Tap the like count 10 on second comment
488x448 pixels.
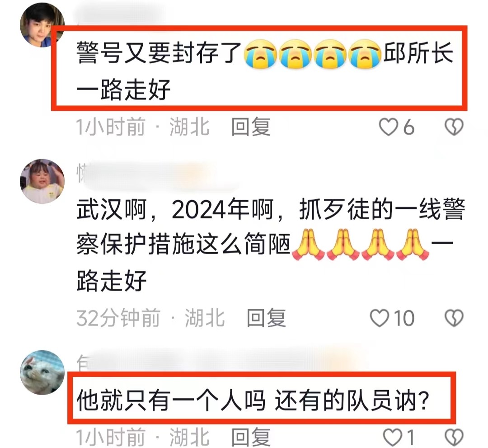404,318
